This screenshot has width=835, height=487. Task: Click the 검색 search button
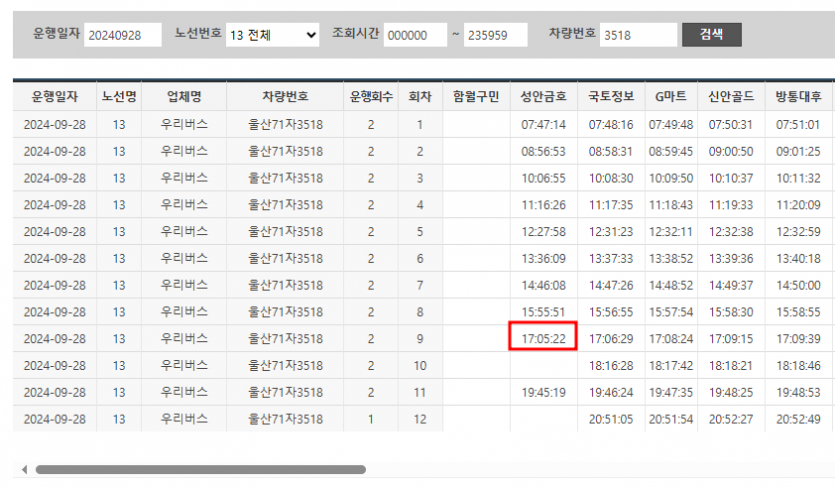point(711,34)
